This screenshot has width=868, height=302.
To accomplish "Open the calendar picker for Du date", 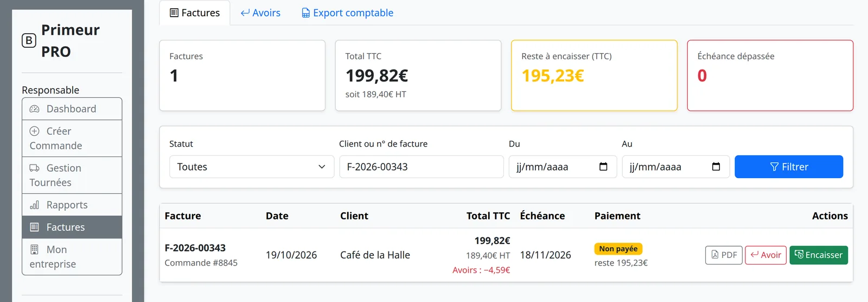I will (x=603, y=167).
